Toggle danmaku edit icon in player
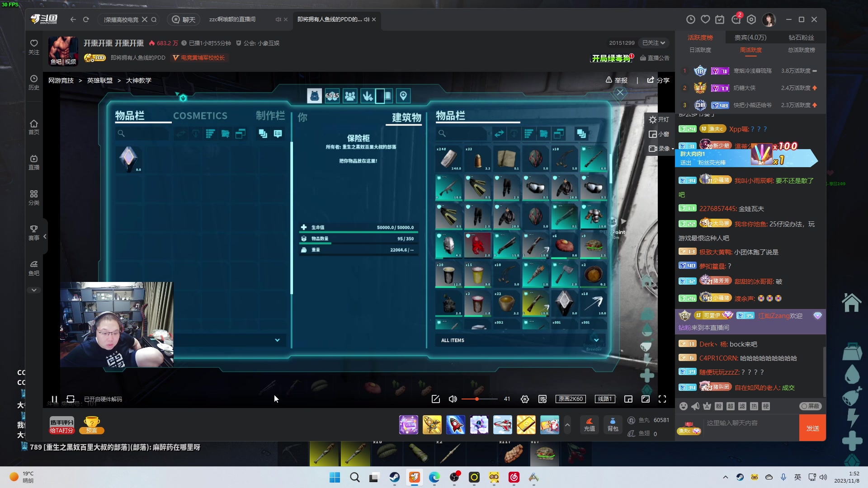 (x=436, y=399)
